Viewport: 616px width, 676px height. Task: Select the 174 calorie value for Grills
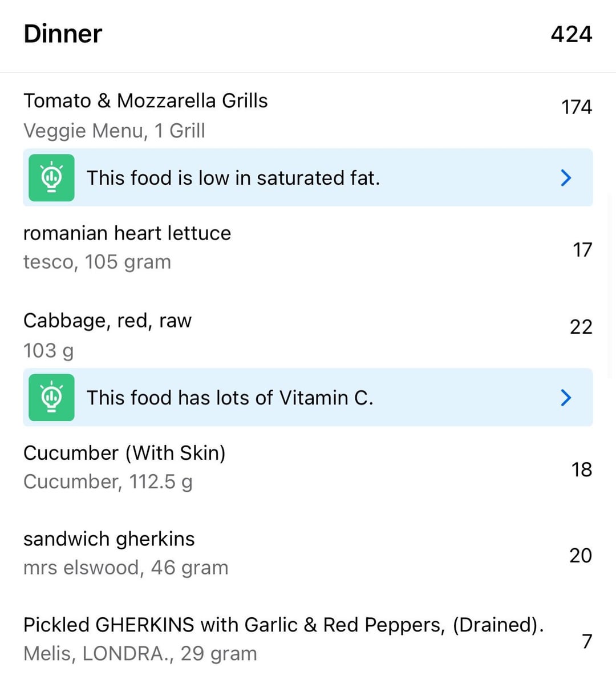click(x=577, y=107)
